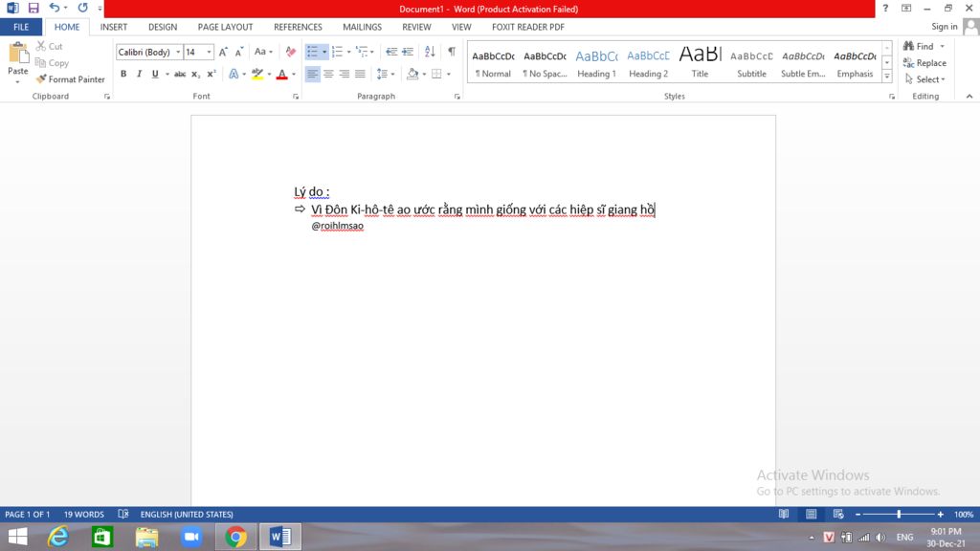
Task: Open font color dropdown arrow
Action: pyautogui.click(x=294, y=74)
